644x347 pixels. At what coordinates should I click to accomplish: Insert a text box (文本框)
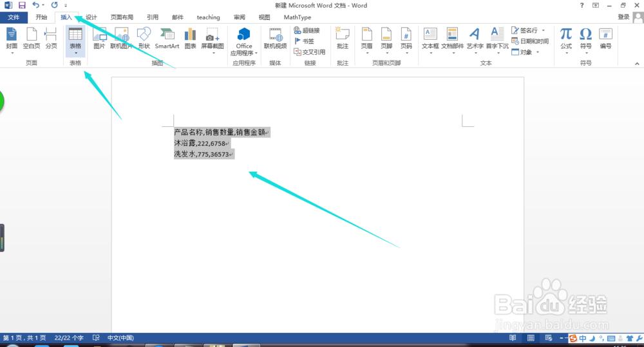point(430,41)
